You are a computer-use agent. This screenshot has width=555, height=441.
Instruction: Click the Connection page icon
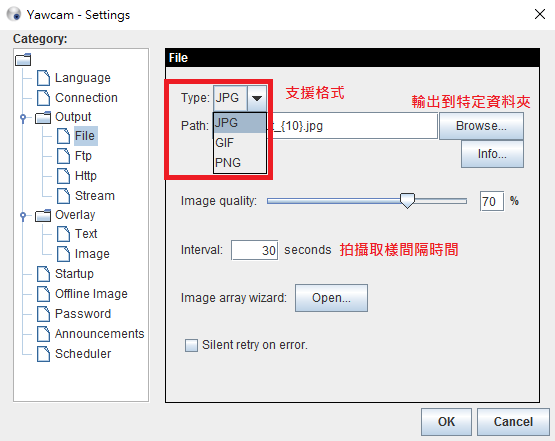(44, 98)
